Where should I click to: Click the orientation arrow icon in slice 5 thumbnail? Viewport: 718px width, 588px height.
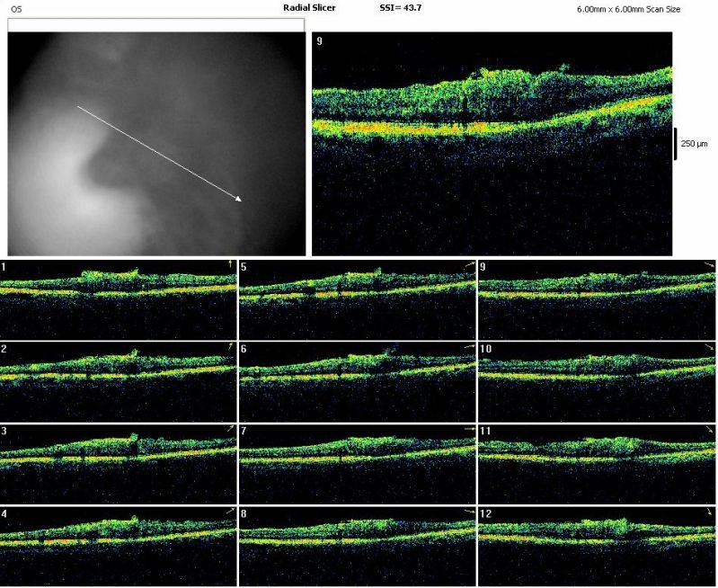[x=469, y=265]
